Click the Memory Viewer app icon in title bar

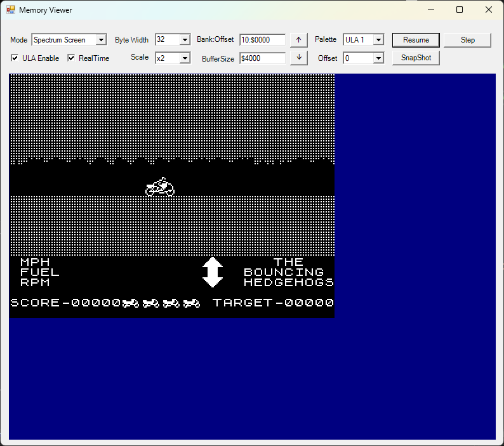tap(11, 10)
